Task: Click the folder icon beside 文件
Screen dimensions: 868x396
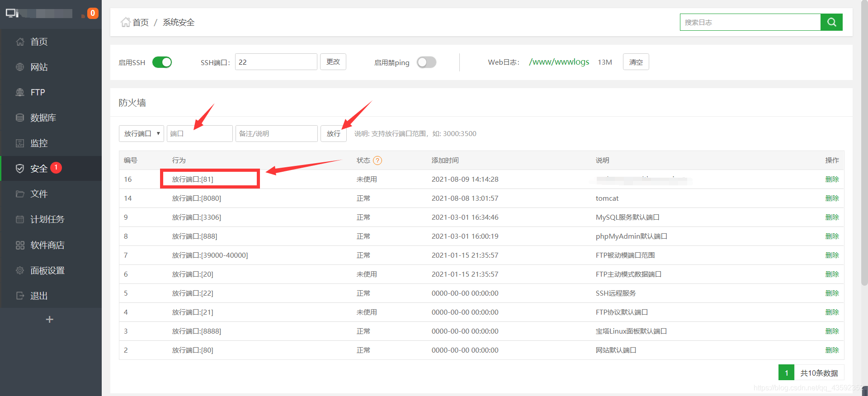Action: (20, 194)
